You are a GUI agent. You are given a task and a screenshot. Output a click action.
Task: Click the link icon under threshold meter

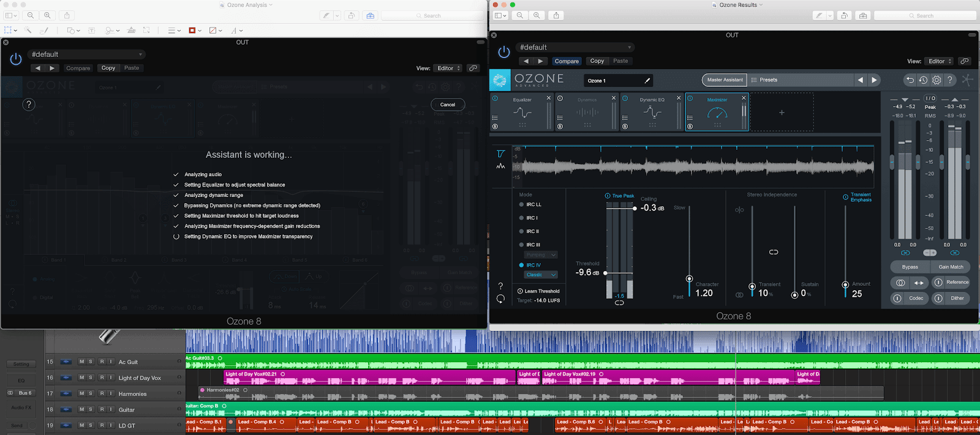coord(619,303)
